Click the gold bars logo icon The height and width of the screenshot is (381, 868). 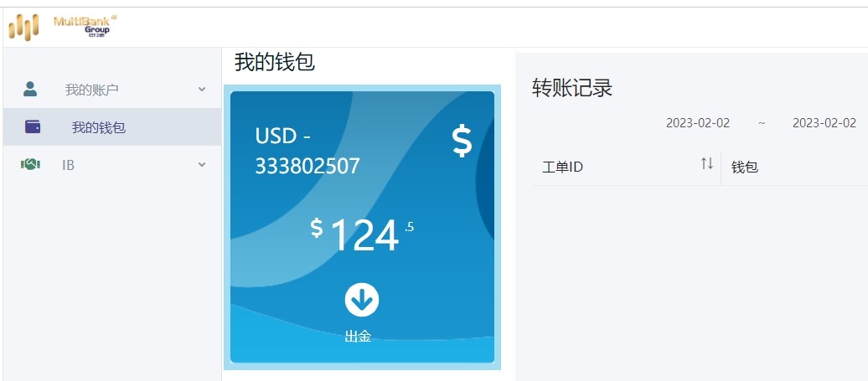pos(23,27)
